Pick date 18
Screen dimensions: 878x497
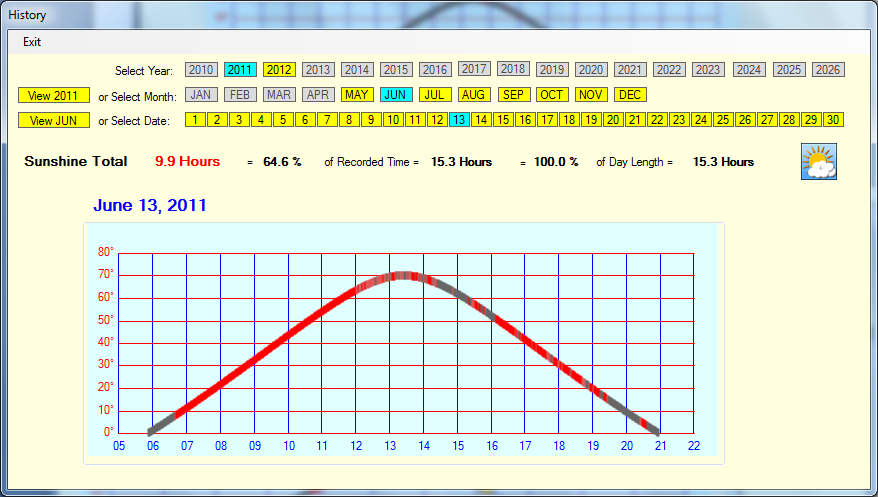[569, 120]
